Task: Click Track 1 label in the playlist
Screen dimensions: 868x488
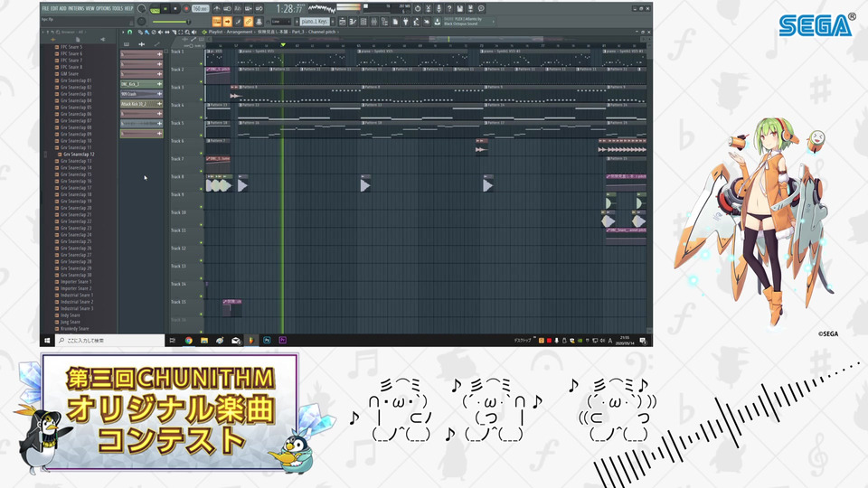Action: (177, 52)
